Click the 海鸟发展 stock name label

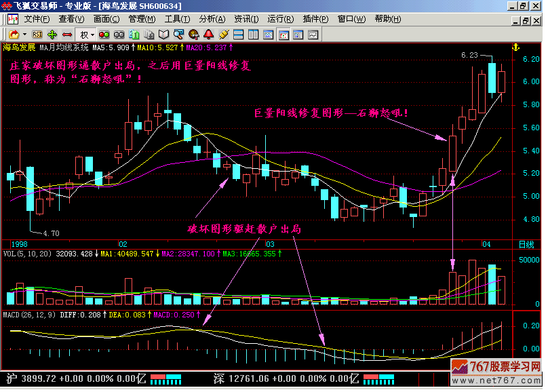click(x=20, y=48)
